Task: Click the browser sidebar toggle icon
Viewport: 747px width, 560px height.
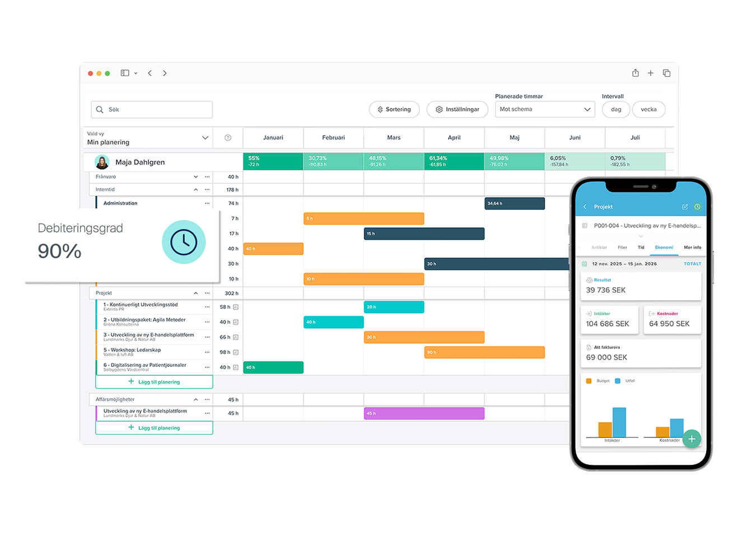Action: 125,73
